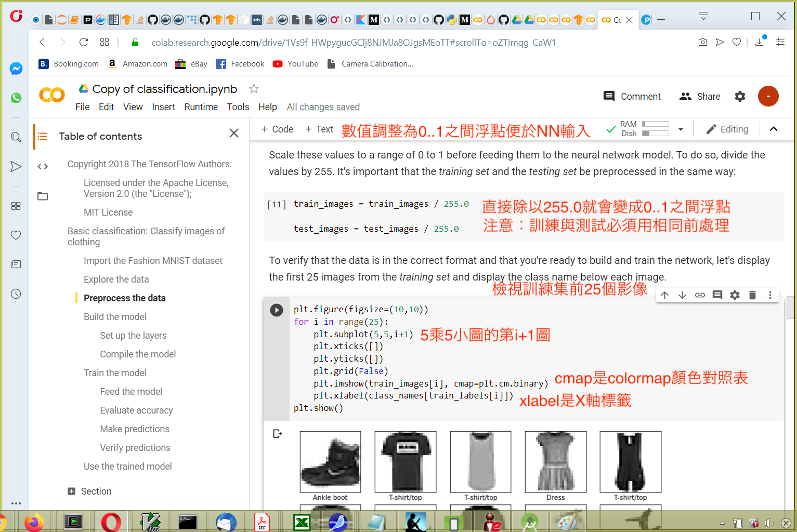Bookmark page with heart icon
This screenshot has width=797, height=532.
point(737,42)
